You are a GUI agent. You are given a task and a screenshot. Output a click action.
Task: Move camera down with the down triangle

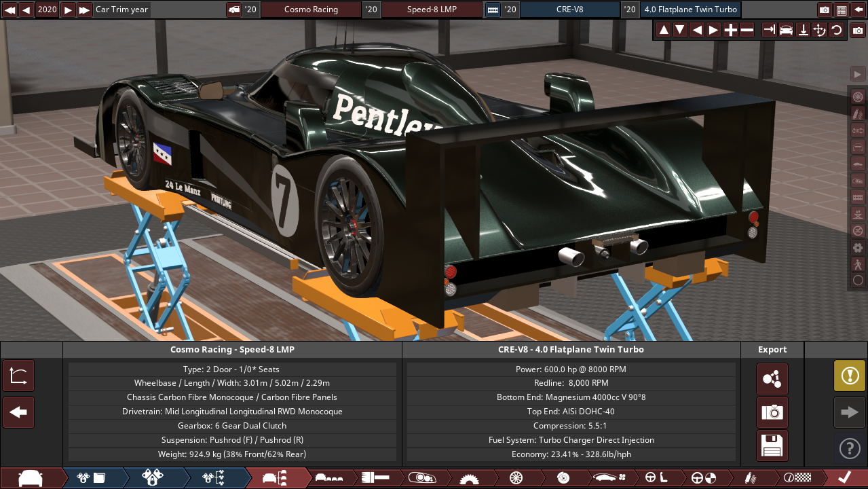(x=680, y=30)
